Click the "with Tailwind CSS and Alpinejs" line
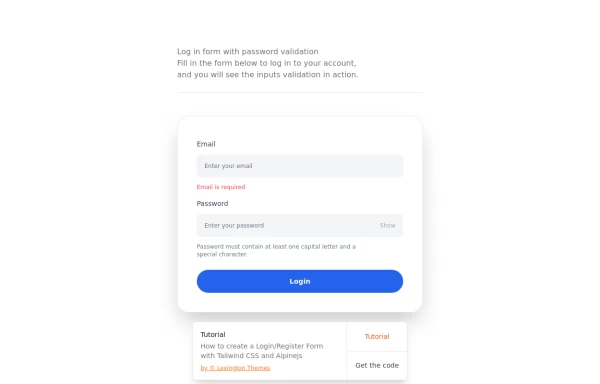Viewport: 600px width, 384px height. click(x=251, y=356)
